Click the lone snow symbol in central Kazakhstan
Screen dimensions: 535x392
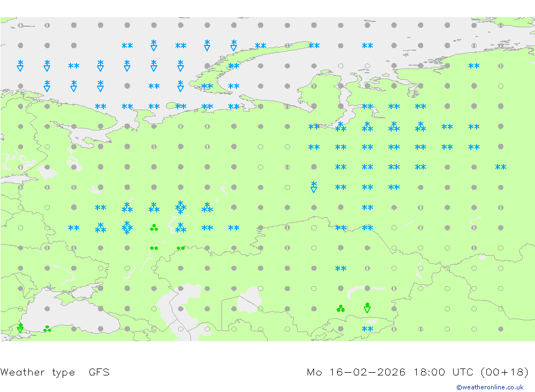[340, 268]
